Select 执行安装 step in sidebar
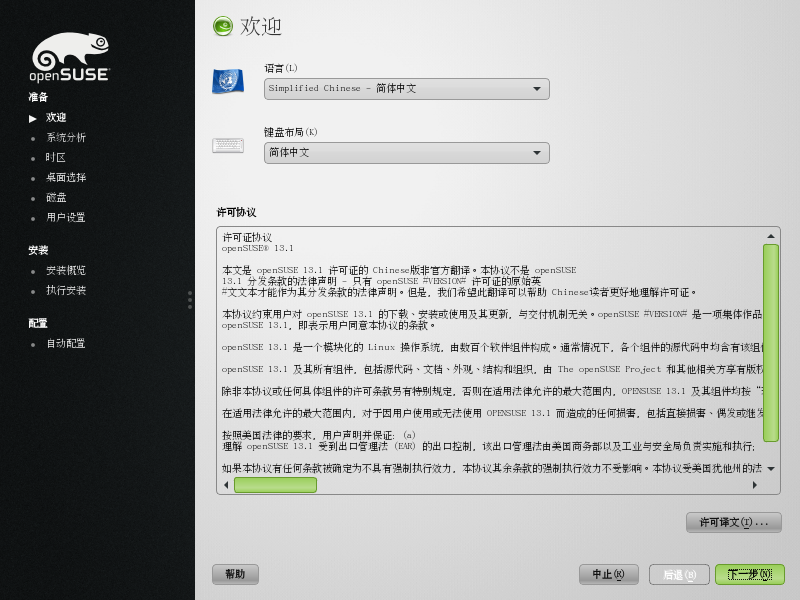The image size is (800, 600). pyautogui.click(x=66, y=290)
